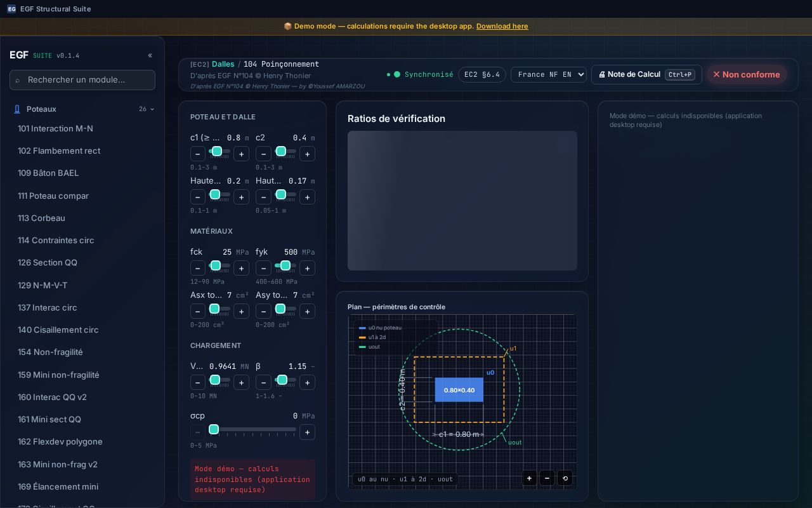This screenshot has width=812, height=508.
Task: Click the fck slider thumb
Action: [x=215, y=265]
